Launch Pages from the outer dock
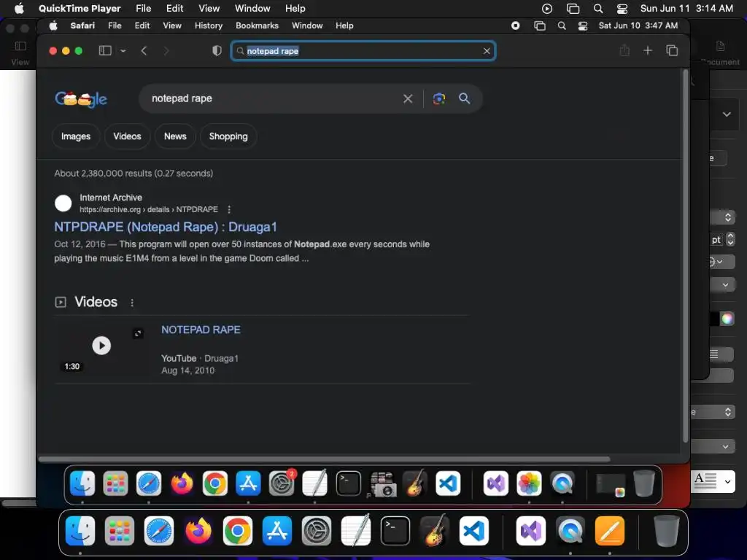The image size is (747, 560). [x=609, y=531]
